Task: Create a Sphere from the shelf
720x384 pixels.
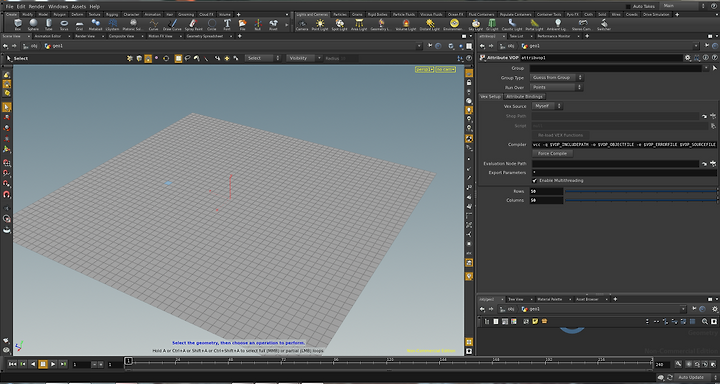Action: coord(33,24)
